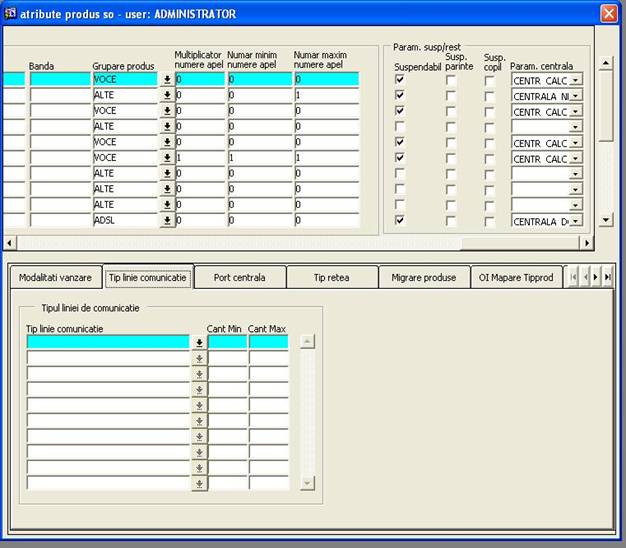Image resolution: width=626 pixels, height=548 pixels.
Task: Click the previous tab-strip navigation arrow
Action: click(585, 278)
